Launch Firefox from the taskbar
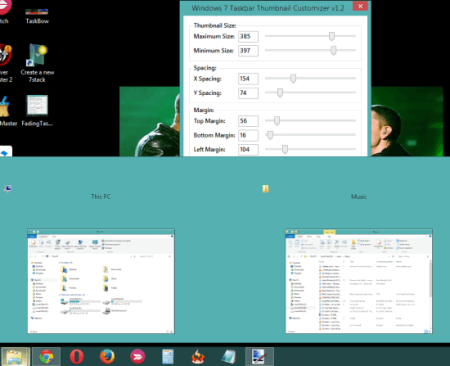 107,357
